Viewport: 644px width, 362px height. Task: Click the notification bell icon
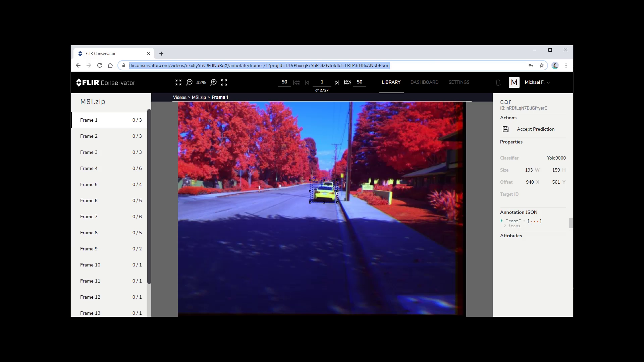coord(498,83)
